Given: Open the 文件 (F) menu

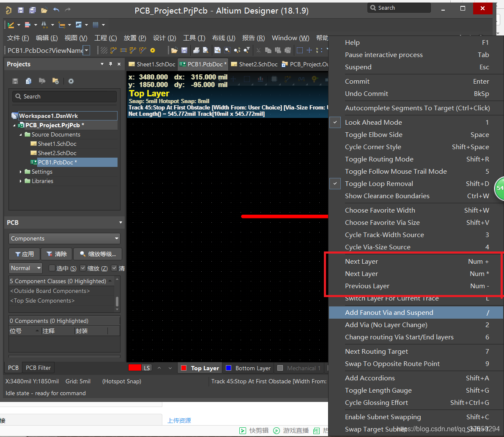Looking at the screenshot, I should tap(18, 38).
